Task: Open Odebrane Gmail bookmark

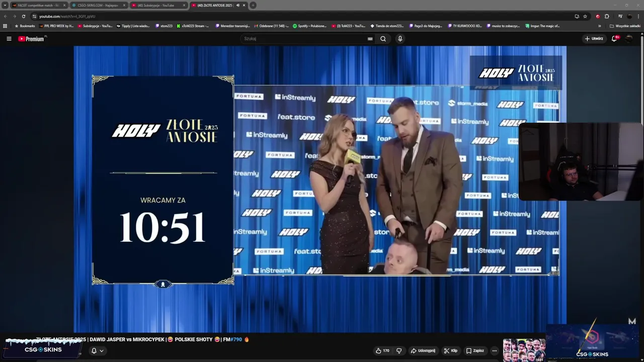Action: (271, 26)
